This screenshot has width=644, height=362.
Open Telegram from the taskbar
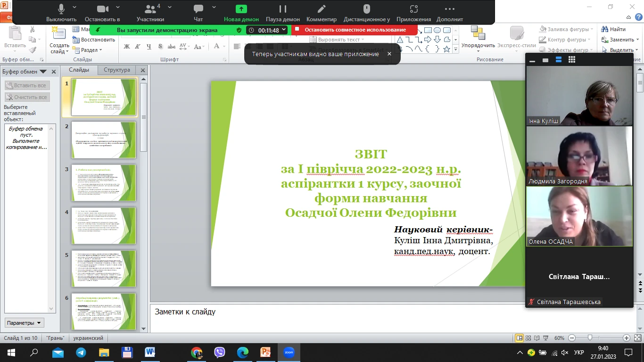[81, 353]
